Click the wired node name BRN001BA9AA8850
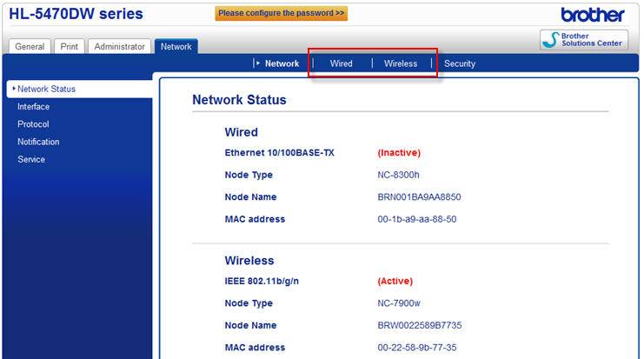Viewport: 644px width, 359px height. coord(413,197)
